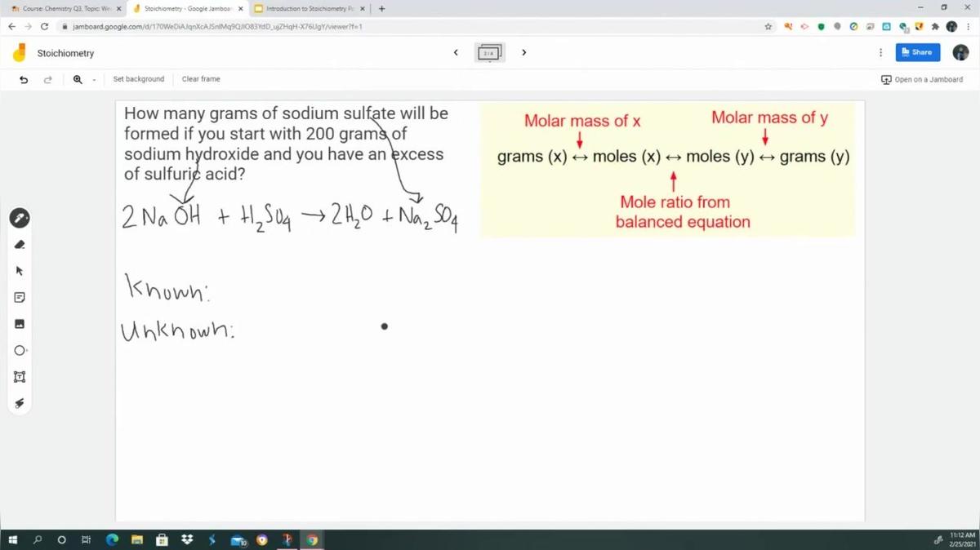Image resolution: width=980 pixels, height=550 pixels.
Task: Click Set background button
Action: (139, 79)
